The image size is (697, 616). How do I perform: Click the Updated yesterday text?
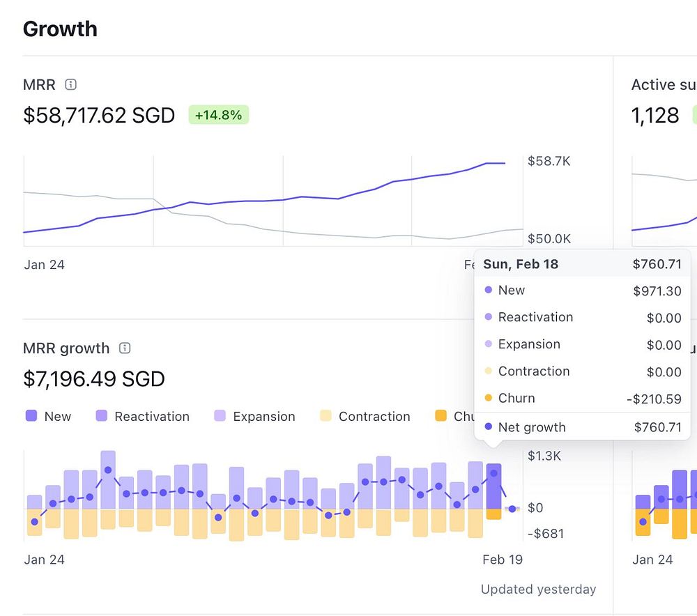[538, 590]
